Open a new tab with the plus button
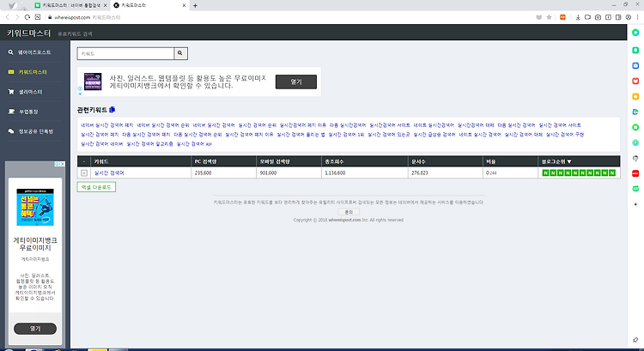 point(195,5)
